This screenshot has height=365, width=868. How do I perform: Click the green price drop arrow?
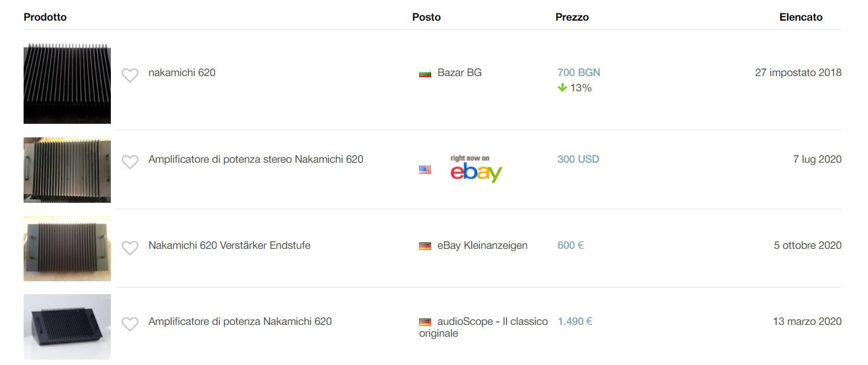coord(562,88)
